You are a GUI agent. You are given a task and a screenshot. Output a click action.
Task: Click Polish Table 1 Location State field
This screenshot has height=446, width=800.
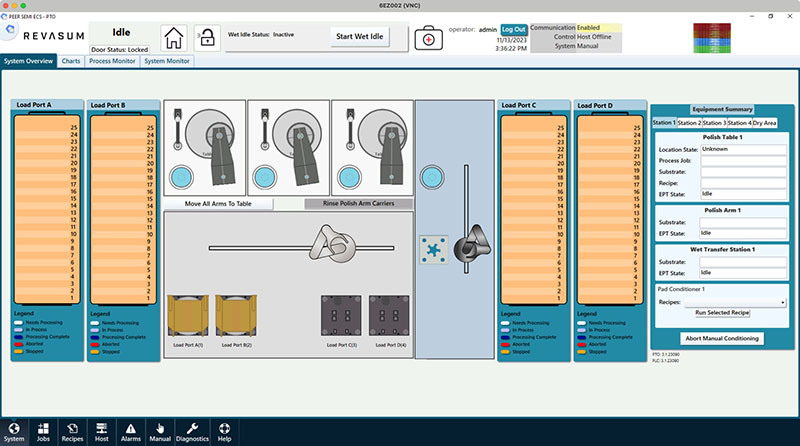[x=743, y=150]
